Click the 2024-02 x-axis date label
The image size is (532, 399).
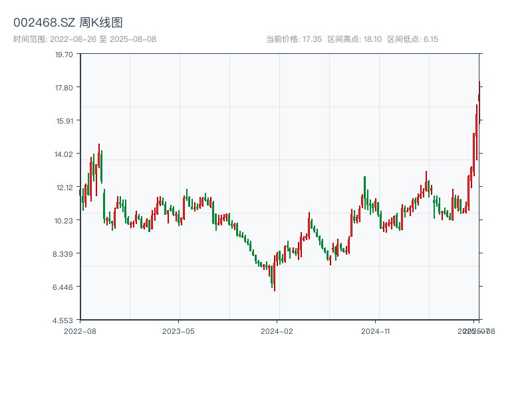click(277, 331)
